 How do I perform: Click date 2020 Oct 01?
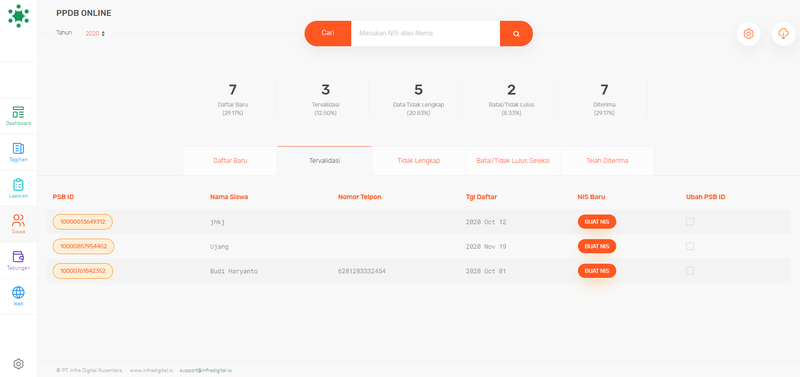486,271
